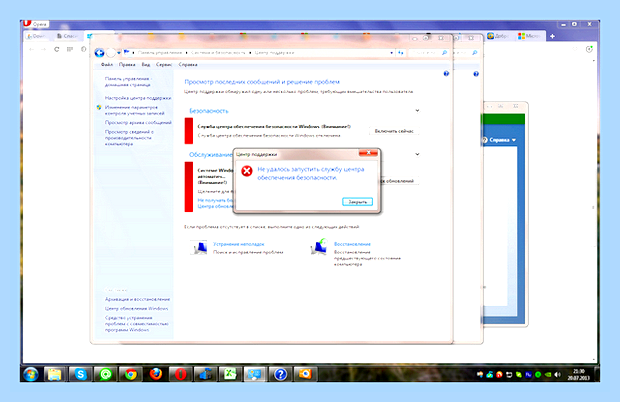Viewport: 620px width, 402px height.
Task: Click Система и безопасность in breadcrumb path
Action: click(218, 53)
